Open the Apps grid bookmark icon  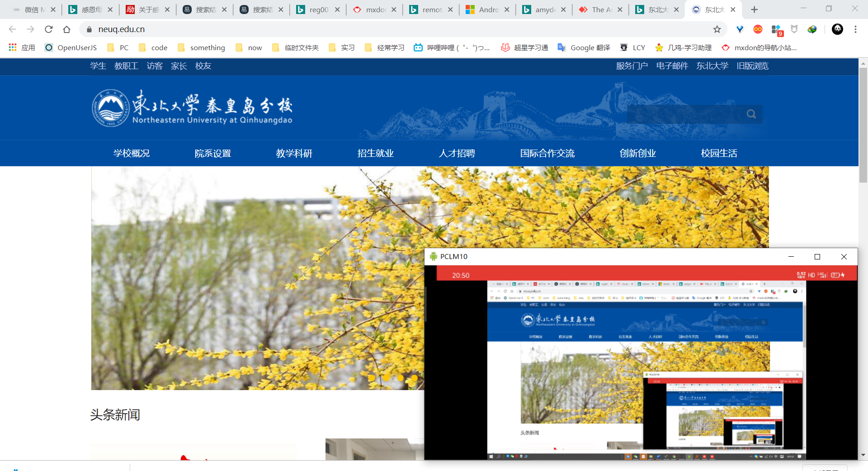coord(13,47)
